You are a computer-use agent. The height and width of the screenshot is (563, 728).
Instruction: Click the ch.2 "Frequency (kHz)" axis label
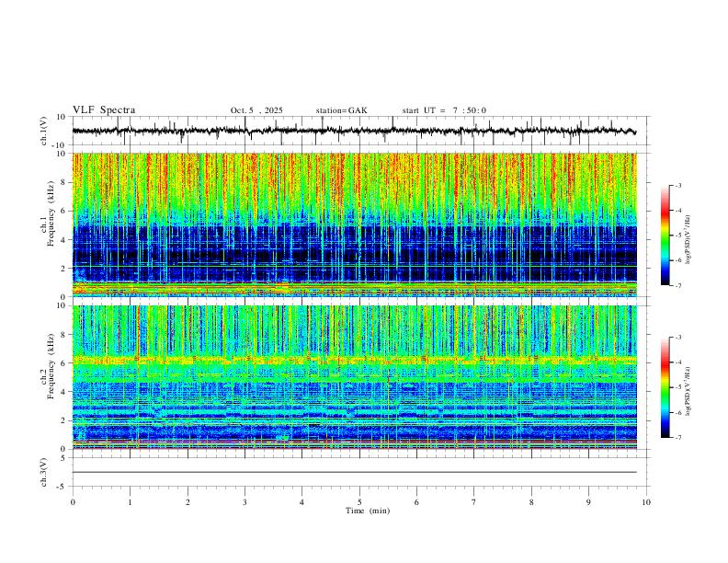click(x=51, y=366)
